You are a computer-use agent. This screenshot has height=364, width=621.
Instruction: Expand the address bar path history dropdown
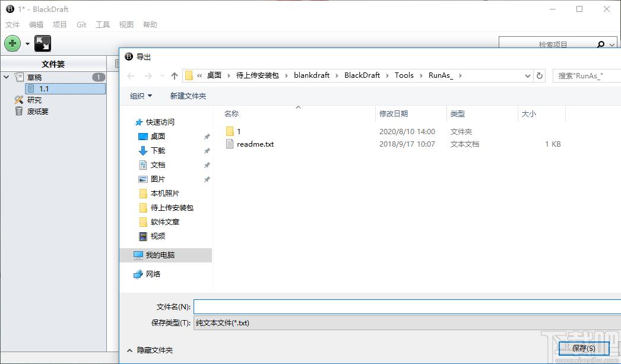528,75
